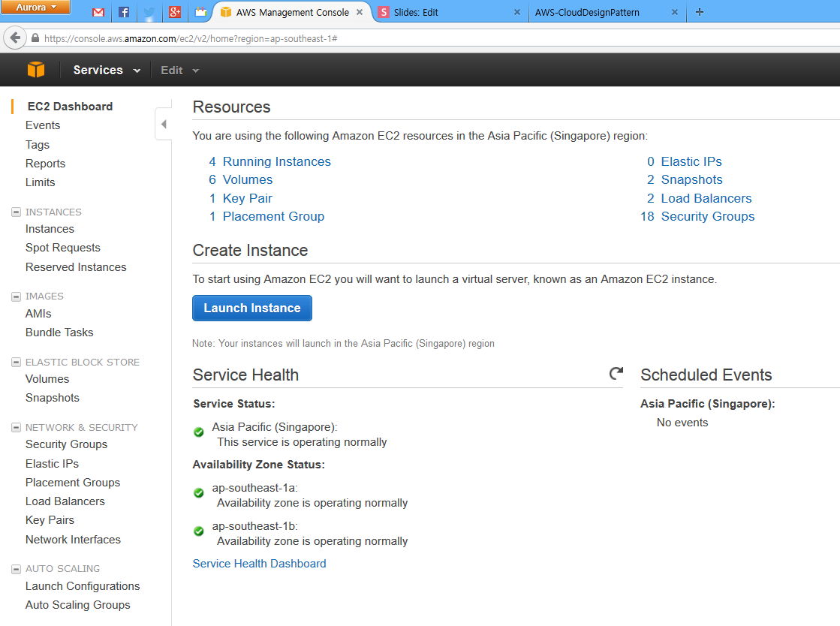The height and width of the screenshot is (626, 840).
Task: Open the Google Plus pinned tab icon
Action: click(x=175, y=12)
